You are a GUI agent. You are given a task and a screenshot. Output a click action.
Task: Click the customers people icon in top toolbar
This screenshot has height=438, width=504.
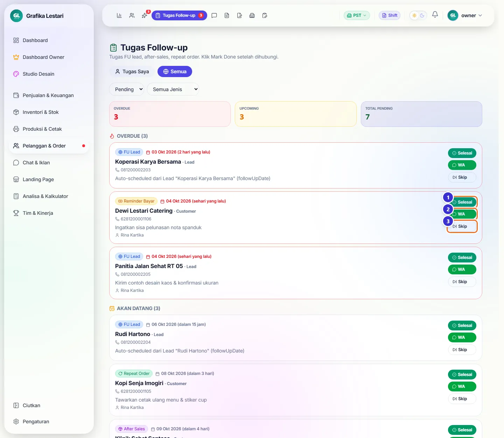click(132, 15)
